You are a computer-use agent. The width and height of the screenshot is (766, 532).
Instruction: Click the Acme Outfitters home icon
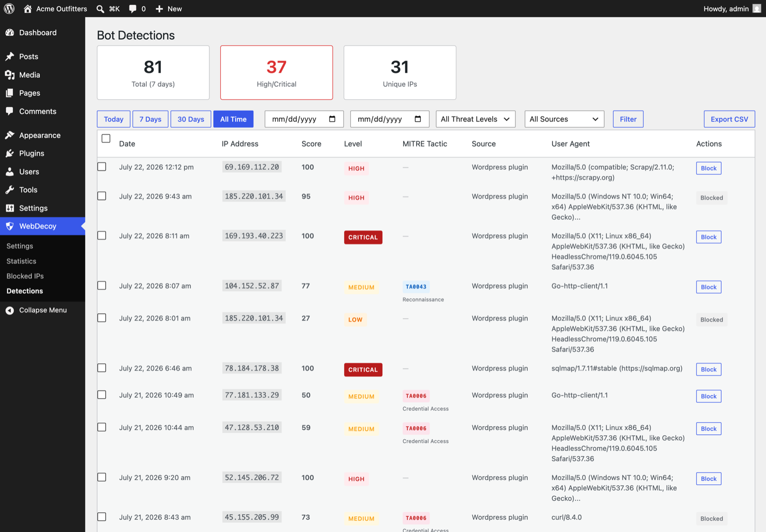(28, 8)
